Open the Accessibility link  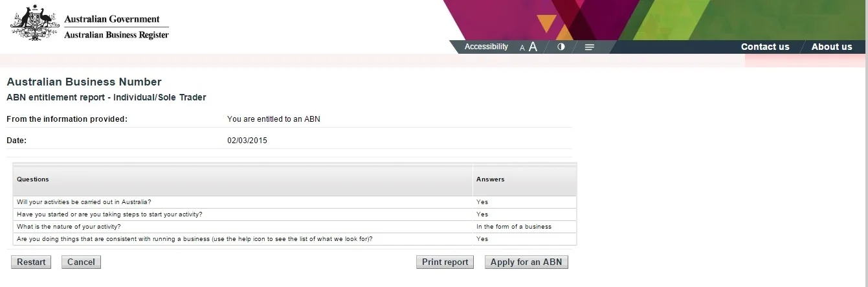(x=486, y=47)
